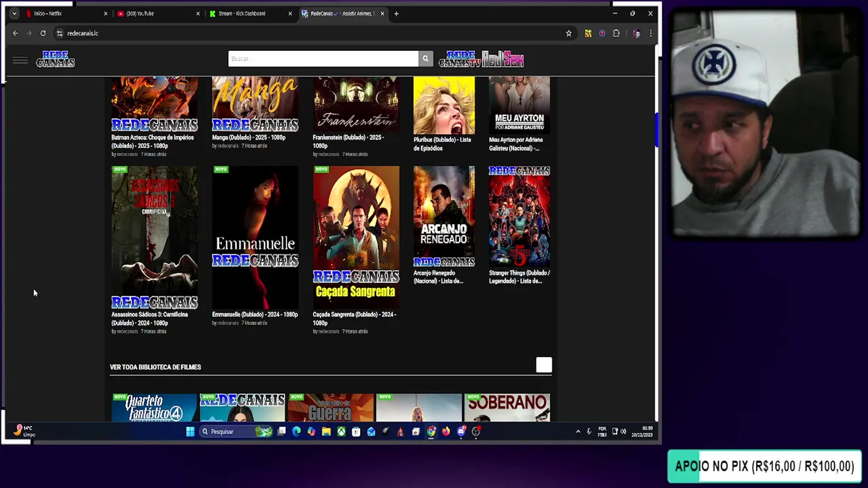Open the Chrome profile avatar

click(x=636, y=33)
